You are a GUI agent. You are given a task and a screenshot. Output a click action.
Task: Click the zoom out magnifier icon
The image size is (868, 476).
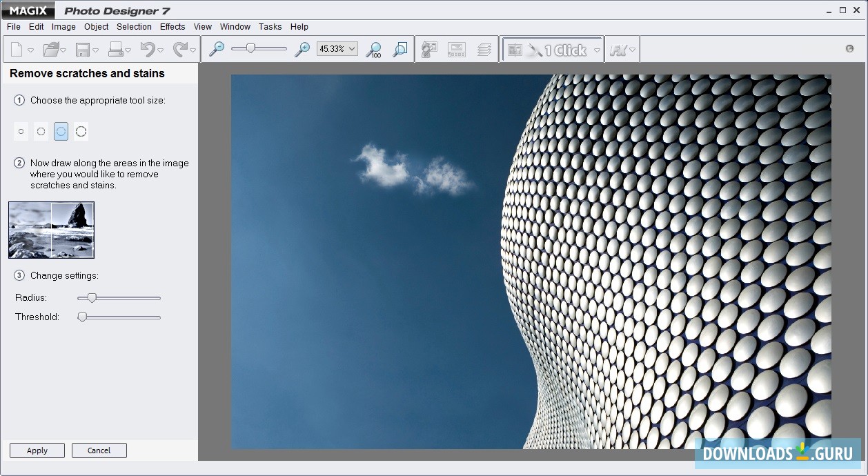pos(217,49)
